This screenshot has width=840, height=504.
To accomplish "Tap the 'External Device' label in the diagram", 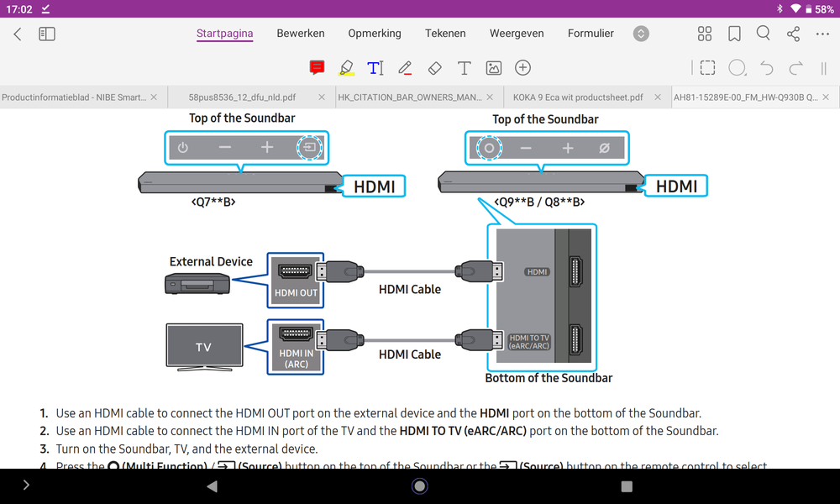I will [x=211, y=261].
